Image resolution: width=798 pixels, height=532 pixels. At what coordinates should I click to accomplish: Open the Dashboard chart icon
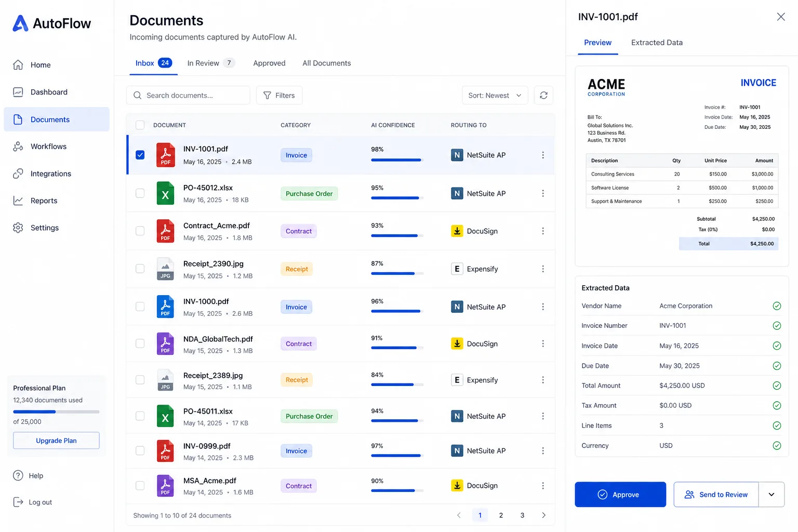tap(18, 92)
